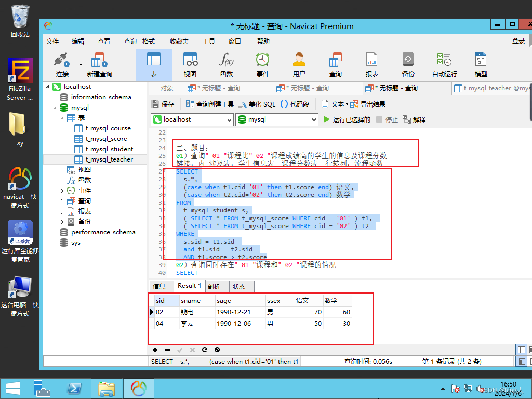Open the 文本 text dropdown

[x=335, y=104]
